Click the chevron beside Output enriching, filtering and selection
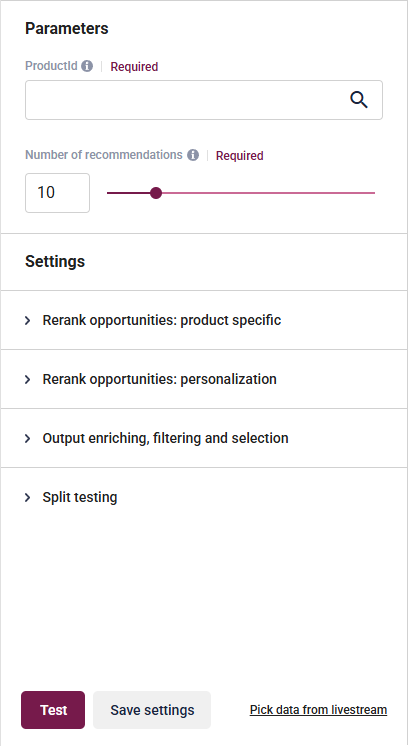 point(28,439)
